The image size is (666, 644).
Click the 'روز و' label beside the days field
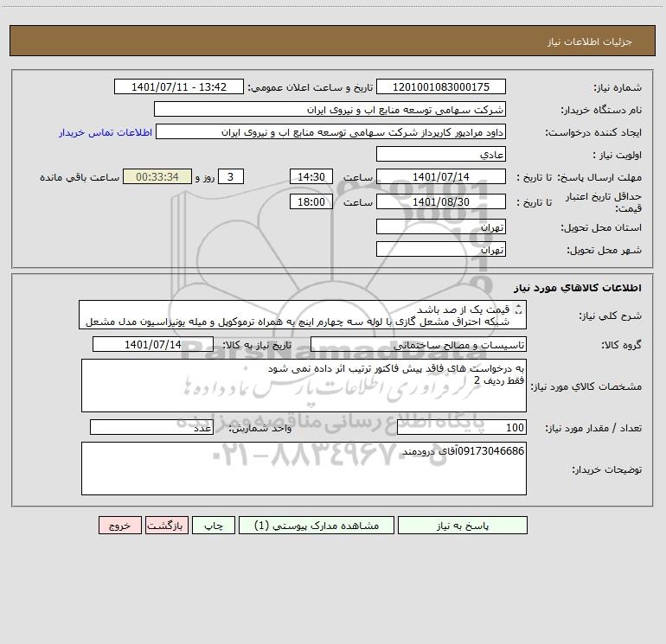coord(205,177)
